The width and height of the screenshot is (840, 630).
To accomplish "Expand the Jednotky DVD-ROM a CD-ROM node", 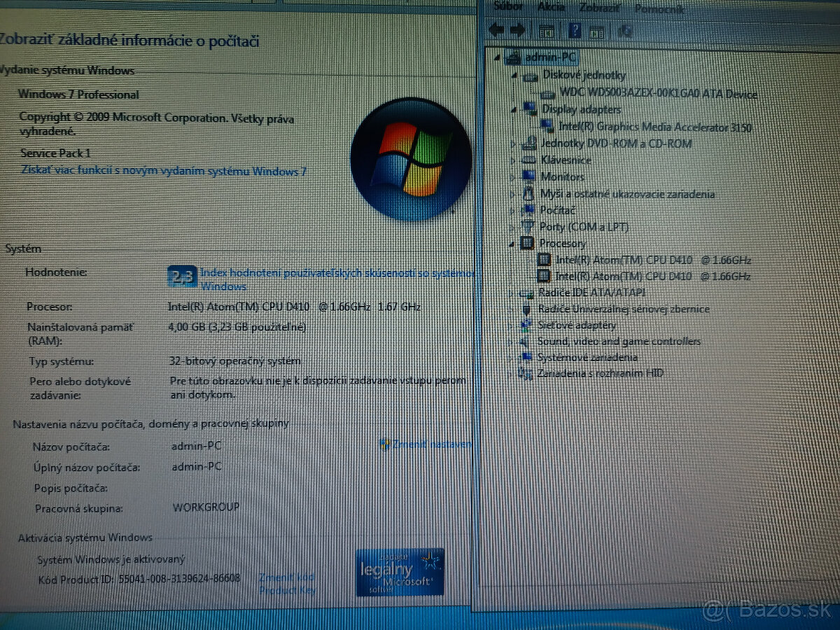I will [x=512, y=143].
